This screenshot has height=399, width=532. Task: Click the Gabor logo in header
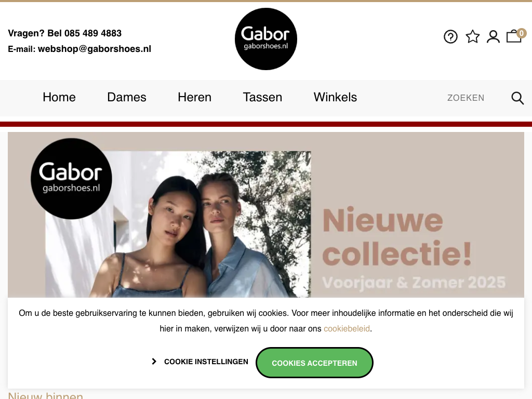[x=266, y=39]
